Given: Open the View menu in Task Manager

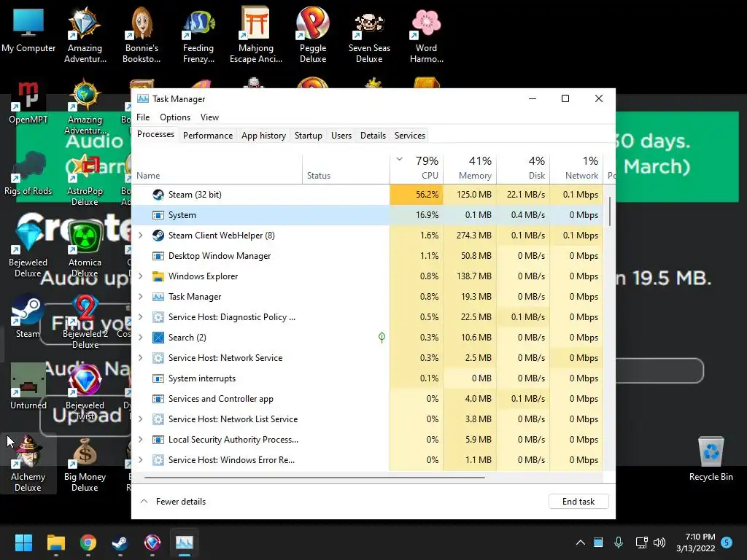Looking at the screenshot, I should pyautogui.click(x=209, y=117).
